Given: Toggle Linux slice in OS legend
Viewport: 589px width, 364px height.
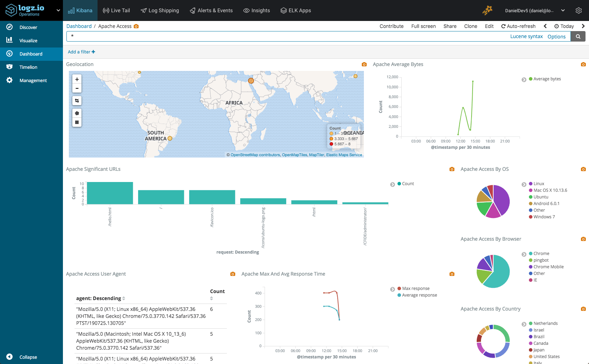Looking at the screenshot, I should click(538, 184).
